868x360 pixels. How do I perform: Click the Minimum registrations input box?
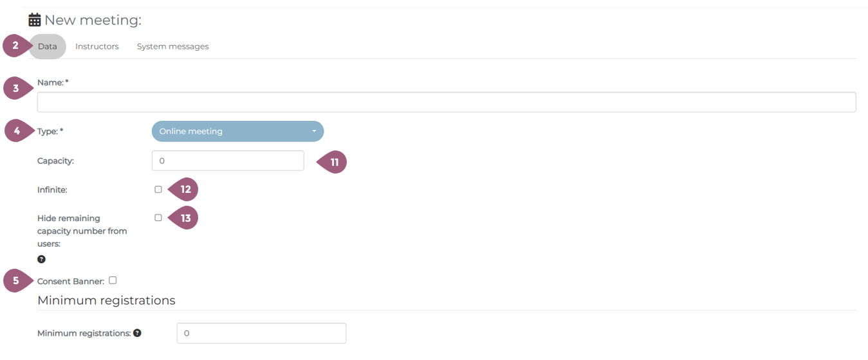tap(261, 333)
